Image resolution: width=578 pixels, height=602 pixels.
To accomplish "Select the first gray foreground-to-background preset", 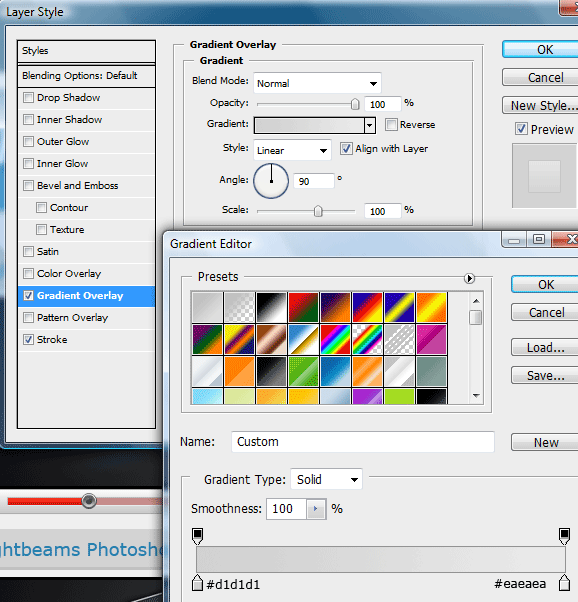I will click(208, 307).
